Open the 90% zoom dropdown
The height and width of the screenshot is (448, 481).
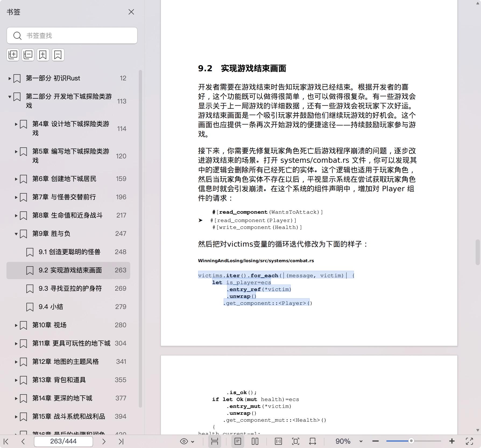click(x=361, y=442)
